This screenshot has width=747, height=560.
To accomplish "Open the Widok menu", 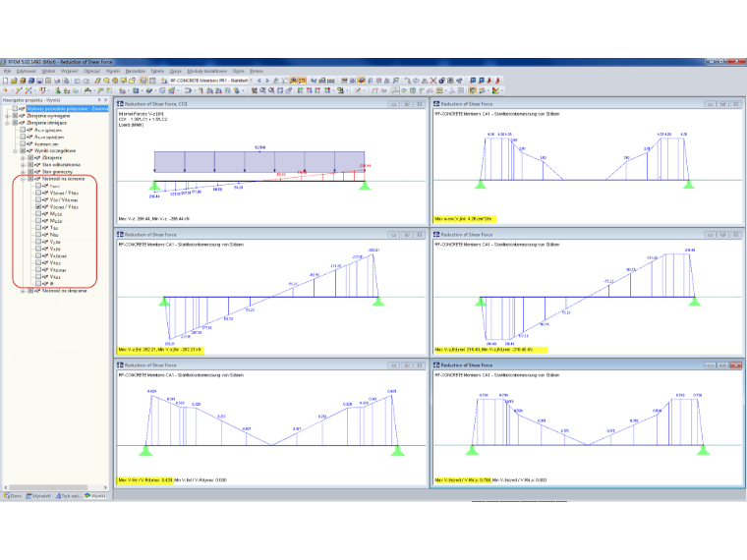I will pos(48,71).
